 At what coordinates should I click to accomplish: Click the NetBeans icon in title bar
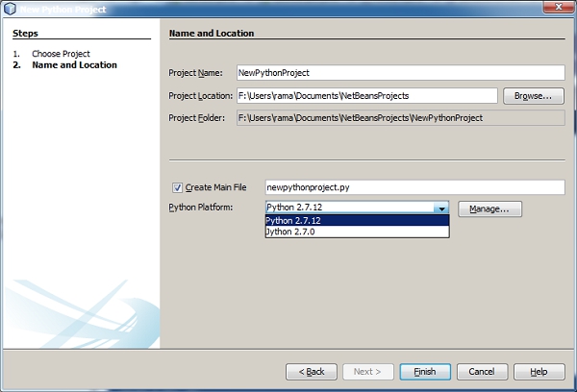(x=10, y=8)
